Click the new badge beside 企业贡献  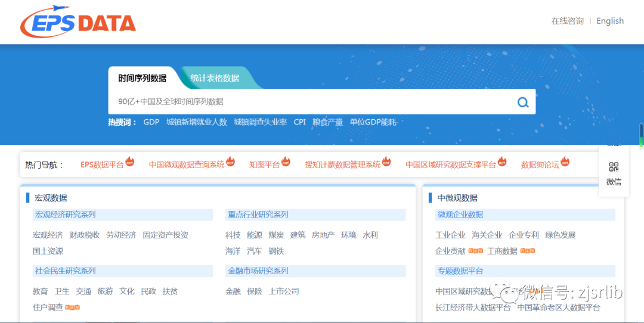[x=476, y=250]
